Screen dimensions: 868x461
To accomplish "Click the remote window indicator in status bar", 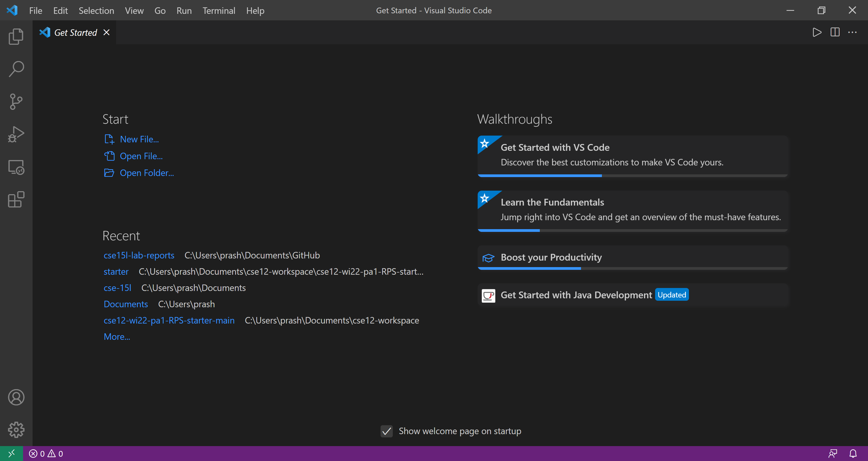I will point(11,454).
